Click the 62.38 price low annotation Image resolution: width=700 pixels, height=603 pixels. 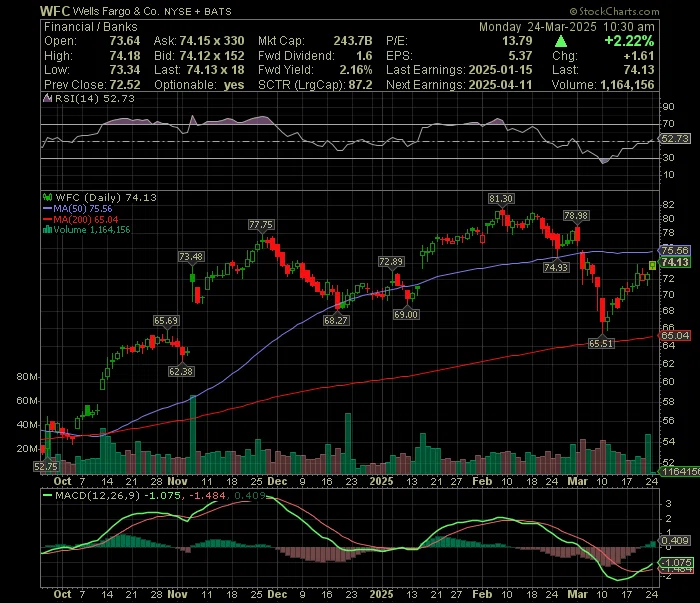[181, 371]
